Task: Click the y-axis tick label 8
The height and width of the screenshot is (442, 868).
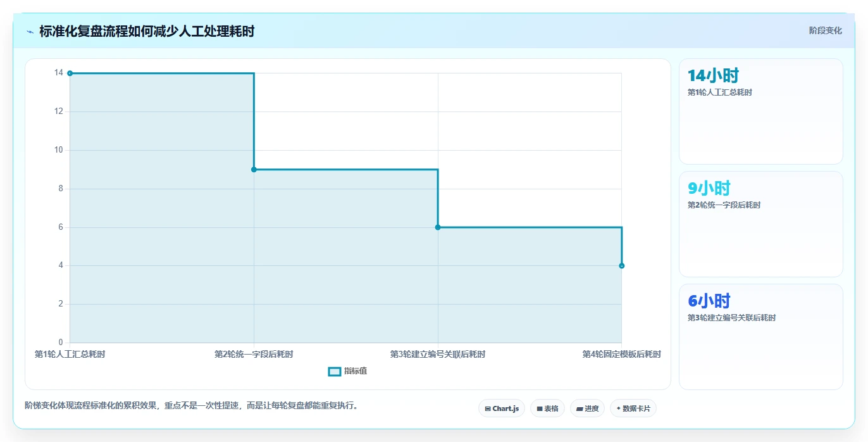Action: [61, 189]
